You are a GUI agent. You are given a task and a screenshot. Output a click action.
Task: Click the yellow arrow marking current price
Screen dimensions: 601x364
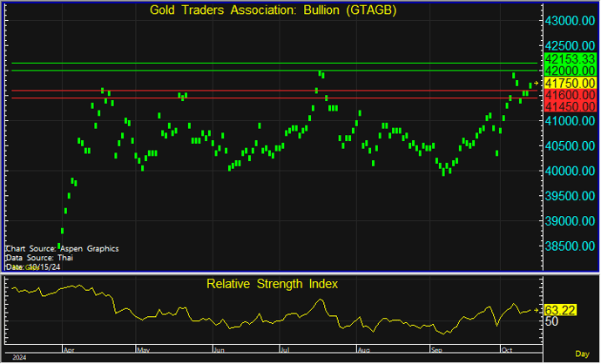(537, 83)
